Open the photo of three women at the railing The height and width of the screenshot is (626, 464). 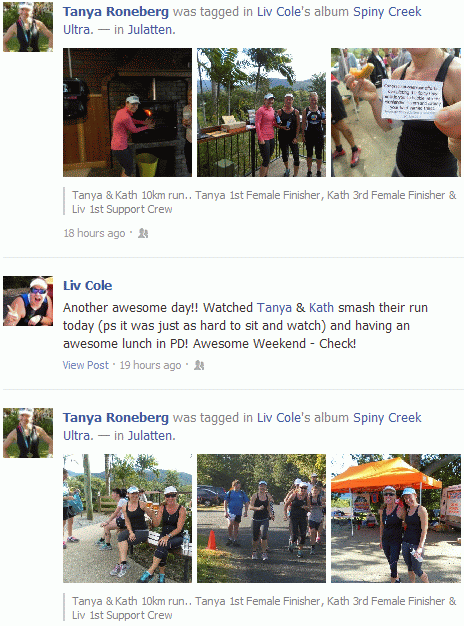pos(262,113)
